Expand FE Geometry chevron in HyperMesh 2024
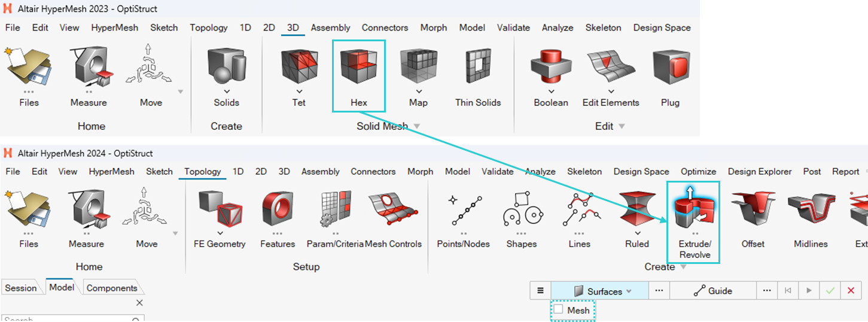Image resolution: width=868 pixels, height=322 pixels. [x=220, y=233]
